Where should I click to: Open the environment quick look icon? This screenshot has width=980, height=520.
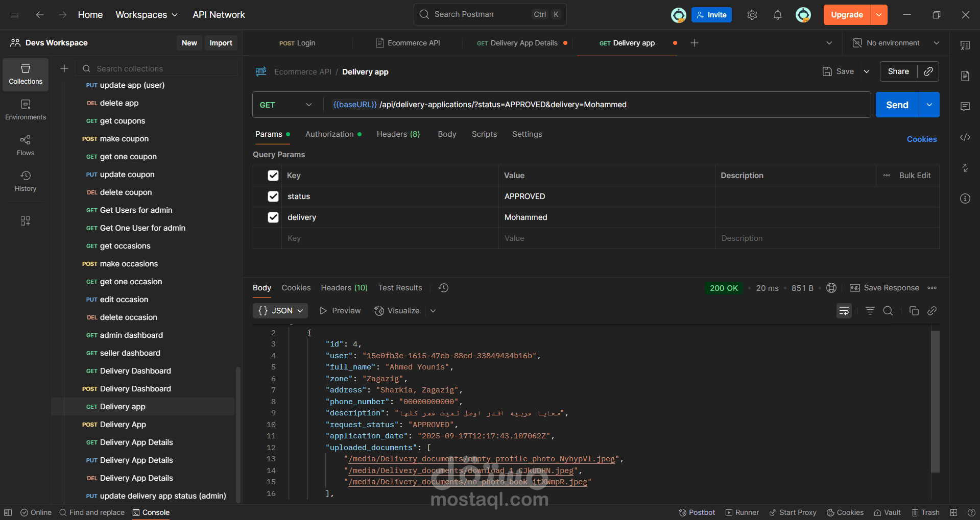965,45
